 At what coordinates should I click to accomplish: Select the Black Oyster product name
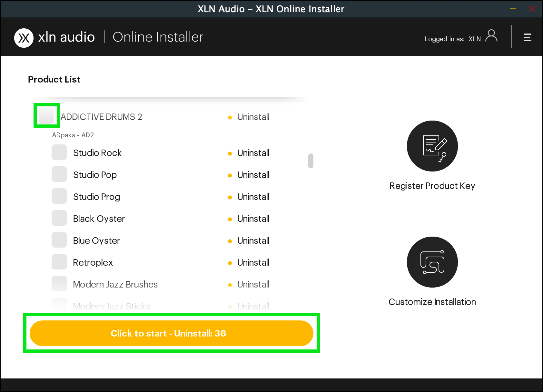point(99,219)
